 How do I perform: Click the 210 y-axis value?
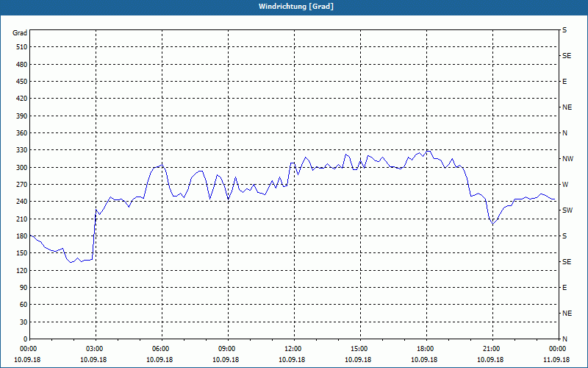[22, 219]
